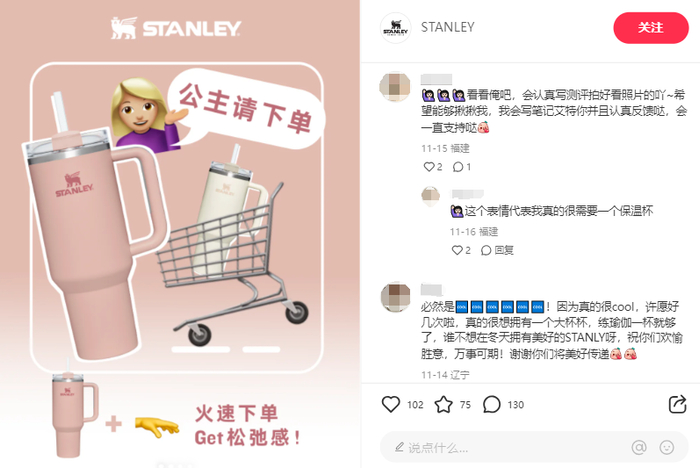
Task: Like the first comment from 福建
Action: pyautogui.click(x=433, y=167)
